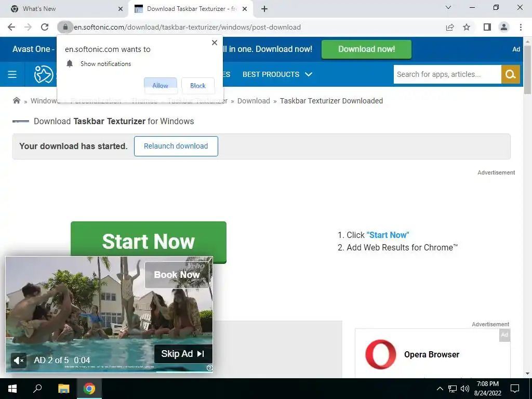532x399 pixels.
Task: Open the volume tray icon
Action: [465, 389]
